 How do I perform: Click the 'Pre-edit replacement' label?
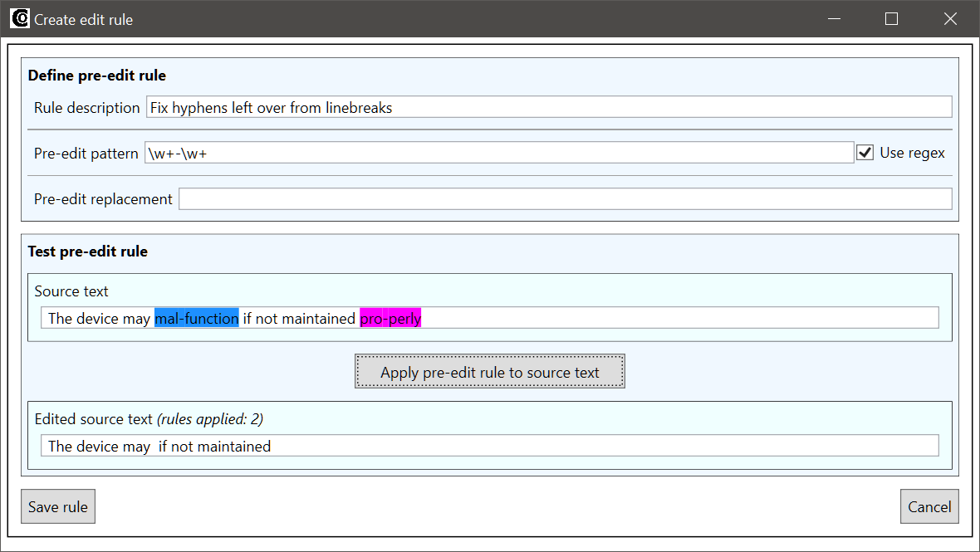coord(103,199)
